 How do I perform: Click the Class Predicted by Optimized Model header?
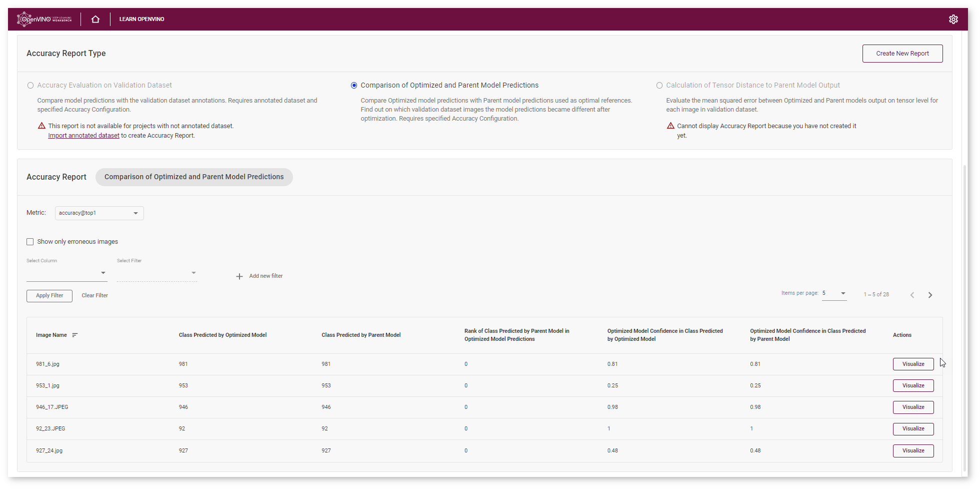point(222,335)
